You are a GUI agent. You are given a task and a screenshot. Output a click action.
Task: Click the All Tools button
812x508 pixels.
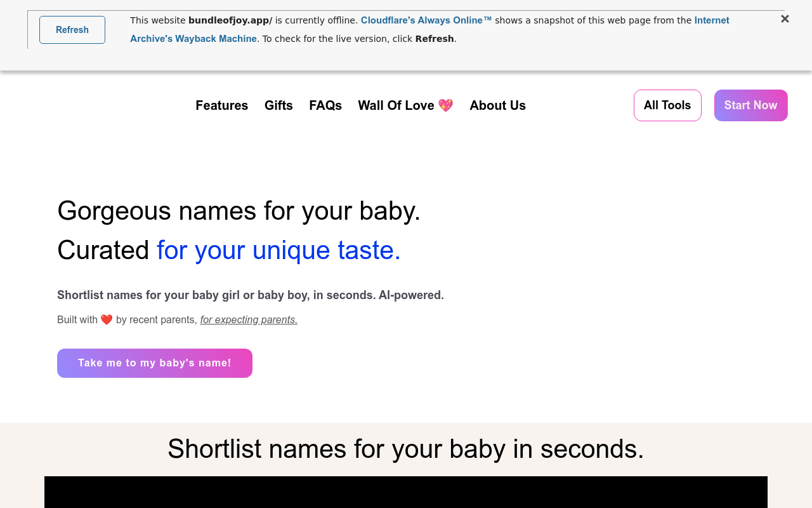[x=667, y=105]
